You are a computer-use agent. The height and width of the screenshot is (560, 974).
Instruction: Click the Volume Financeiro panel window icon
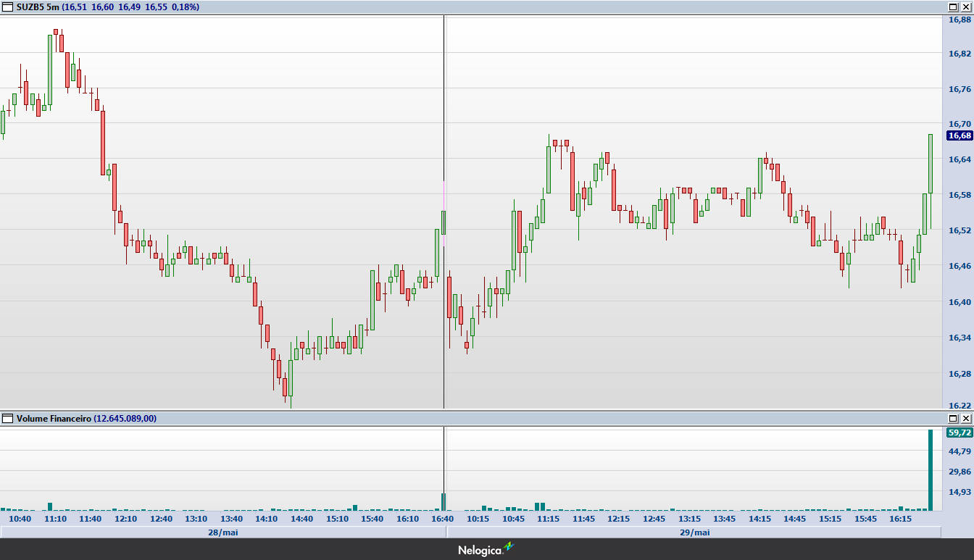[x=8, y=418]
